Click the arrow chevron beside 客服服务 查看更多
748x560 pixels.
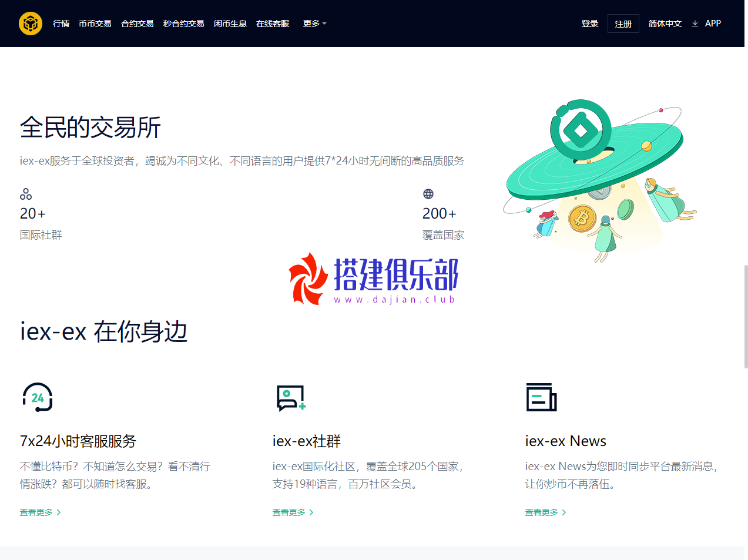pos(59,512)
